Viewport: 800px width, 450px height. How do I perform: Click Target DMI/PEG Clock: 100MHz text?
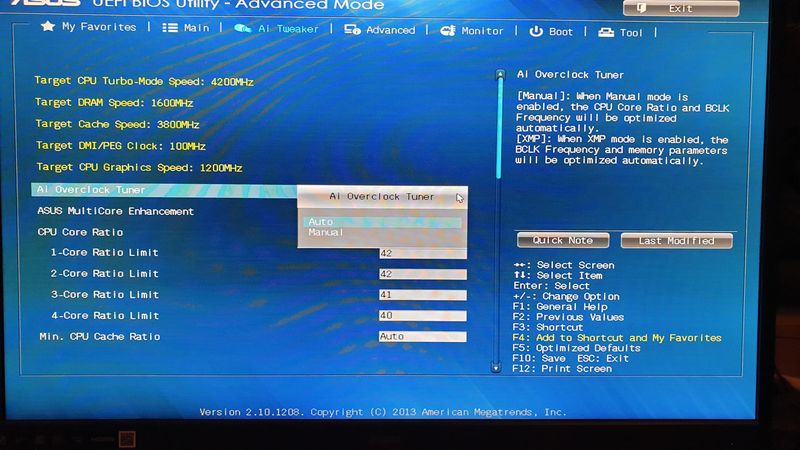coord(120,145)
